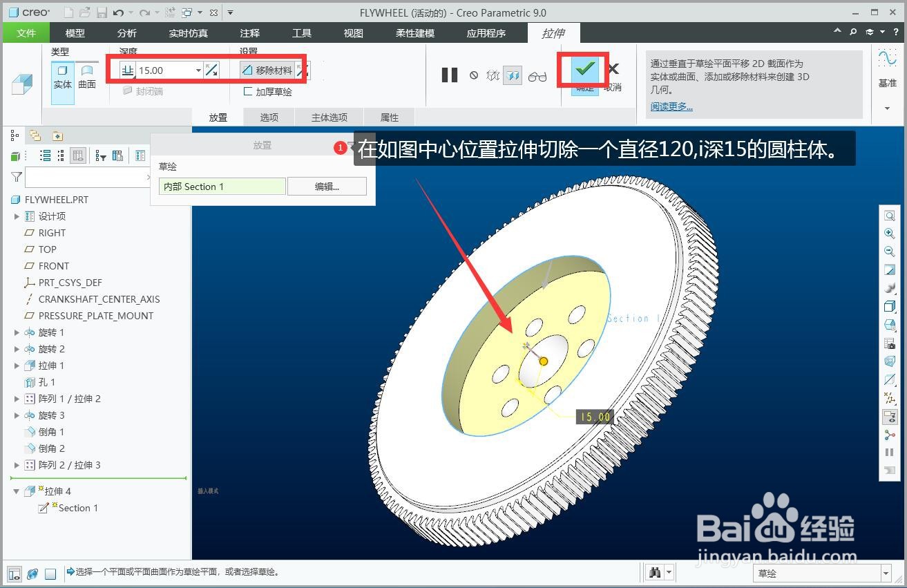Pause the extrude tool
This screenshot has height=588, width=907.
[x=450, y=75]
